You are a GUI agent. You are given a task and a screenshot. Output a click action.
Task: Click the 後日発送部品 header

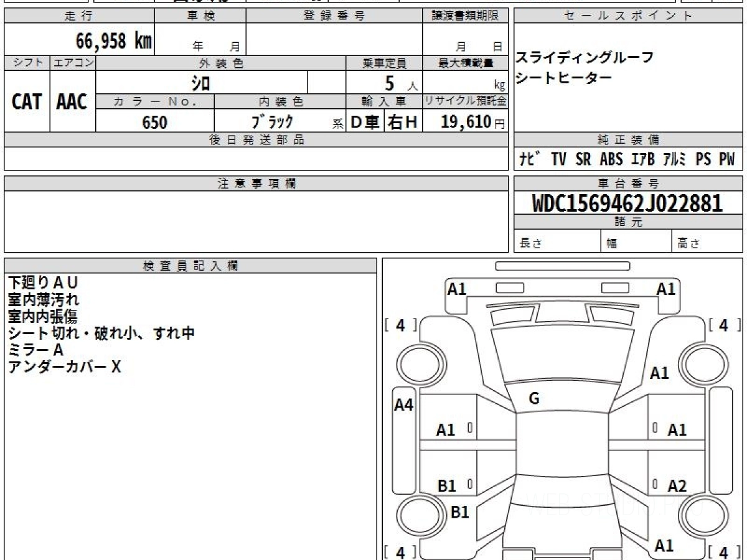pos(256,140)
